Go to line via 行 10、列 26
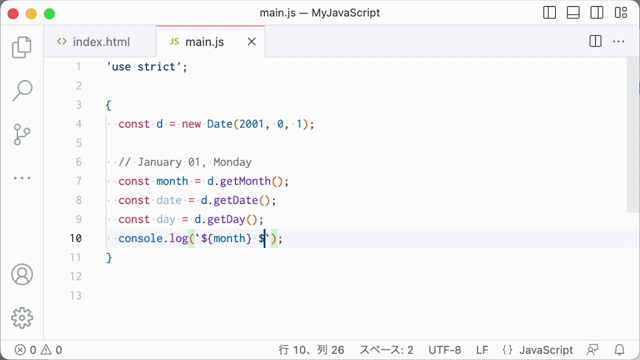Screen dimensions: 640x360 point(311,350)
